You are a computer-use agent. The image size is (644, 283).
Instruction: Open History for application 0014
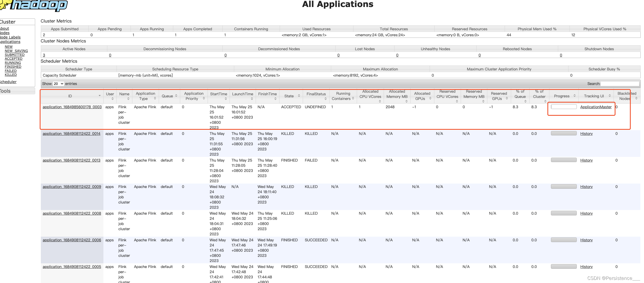pyautogui.click(x=586, y=134)
